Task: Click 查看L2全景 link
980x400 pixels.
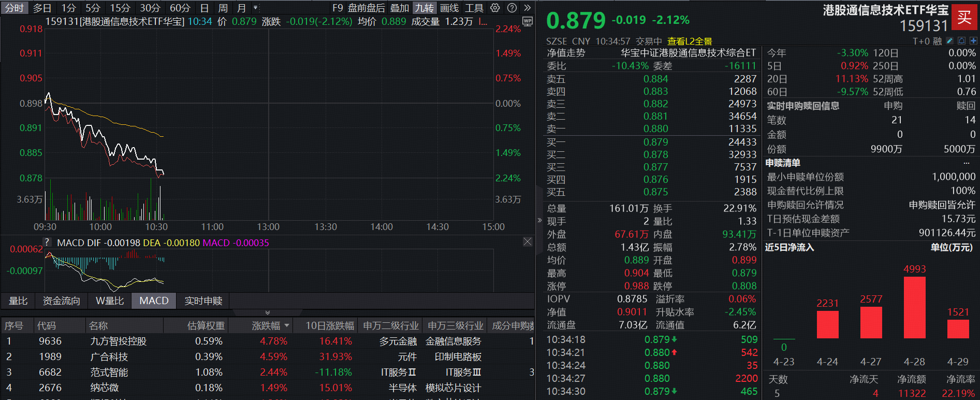Action: point(690,41)
